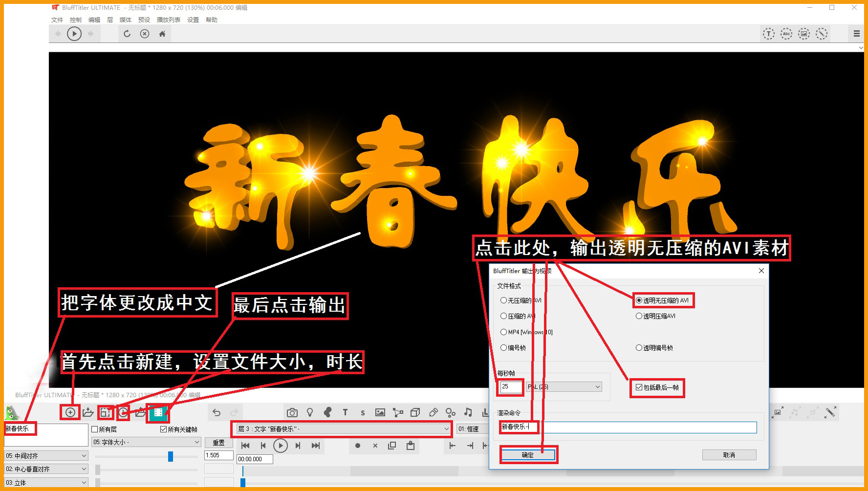The width and height of the screenshot is (868, 491).
Task: Click the 确定 button in export dialog
Action: [x=528, y=455]
